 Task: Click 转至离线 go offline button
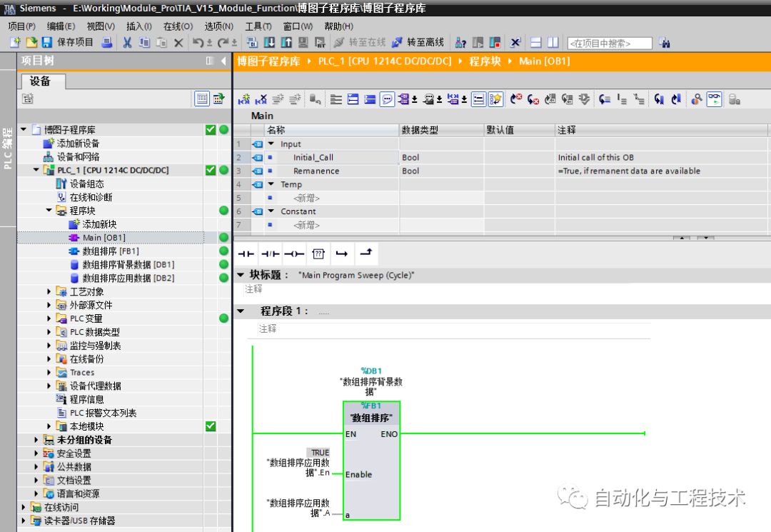[x=418, y=43]
